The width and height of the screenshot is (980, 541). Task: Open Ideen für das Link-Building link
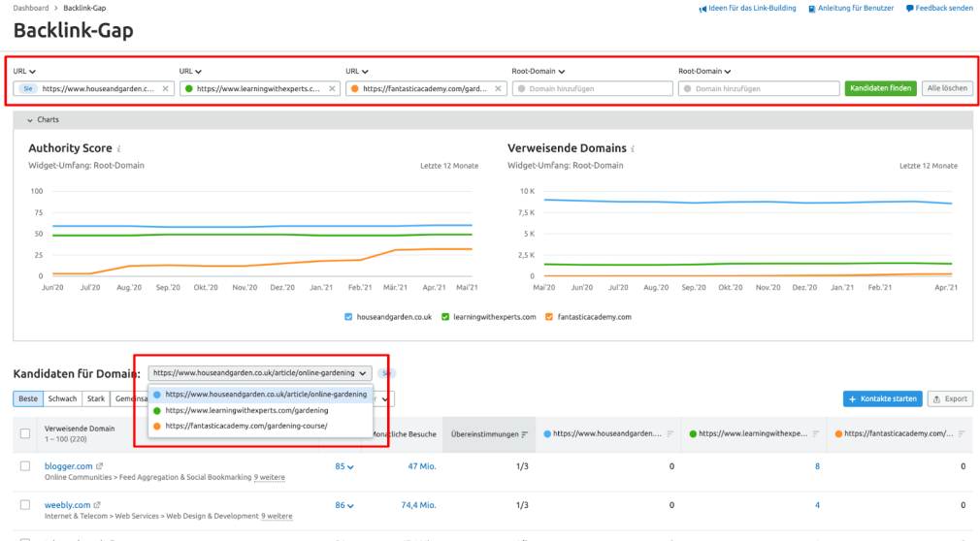pos(747,8)
